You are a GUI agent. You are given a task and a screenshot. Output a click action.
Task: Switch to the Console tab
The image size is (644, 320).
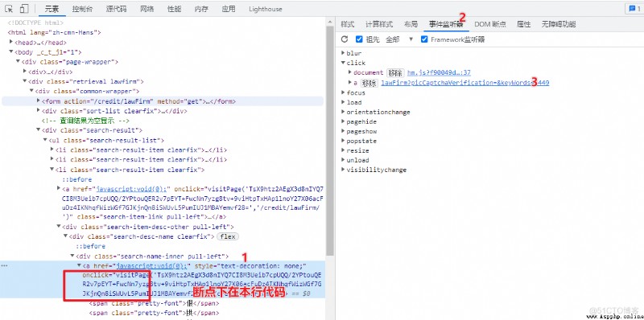(82, 9)
